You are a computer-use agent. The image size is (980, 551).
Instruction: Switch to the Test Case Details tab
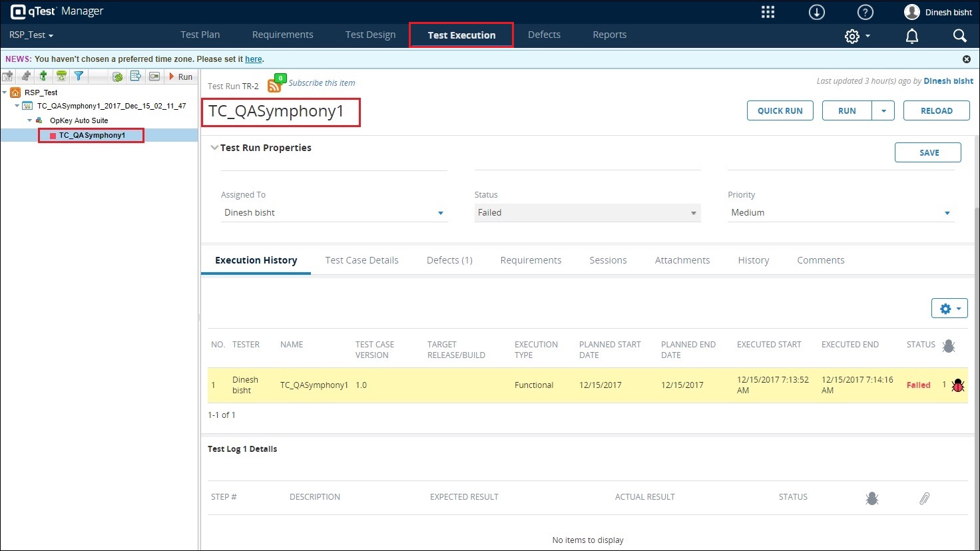point(362,260)
